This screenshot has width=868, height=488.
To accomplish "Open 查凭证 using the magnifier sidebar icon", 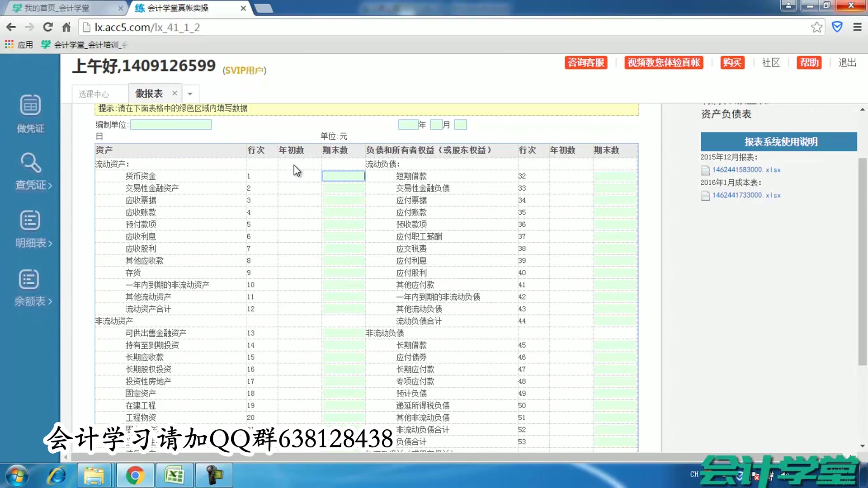I will 30,169.
